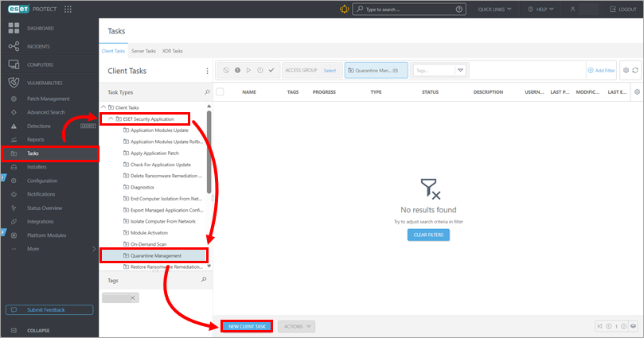Image resolution: width=644 pixels, height=338 pixels.
Task: Collapse the ESET Security Application tree node
Action: pyautogui.click(x=111, y=118)
